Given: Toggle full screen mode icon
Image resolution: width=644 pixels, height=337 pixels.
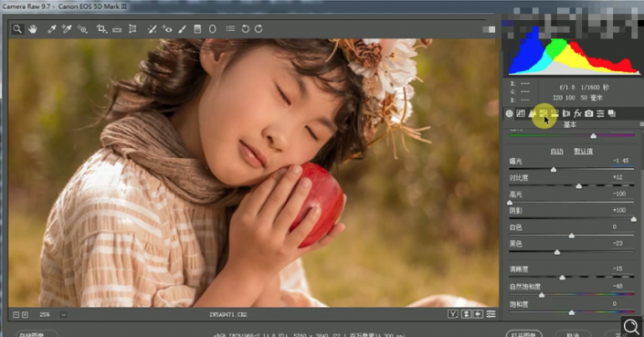Looking at the screenshot, I should coord(489,29).
